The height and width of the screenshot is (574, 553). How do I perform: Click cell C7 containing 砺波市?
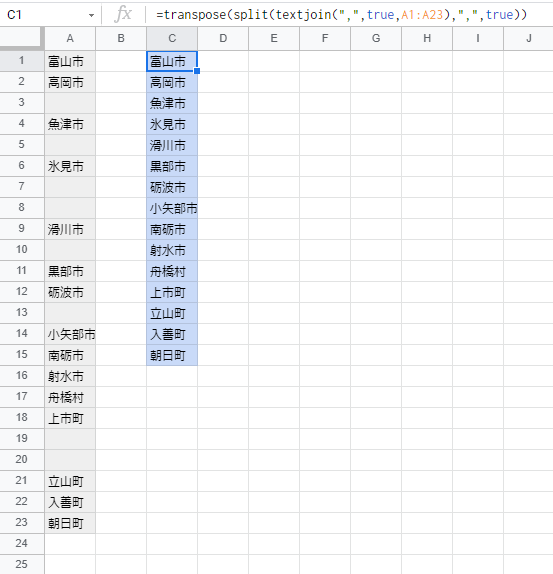pos(172,187)
